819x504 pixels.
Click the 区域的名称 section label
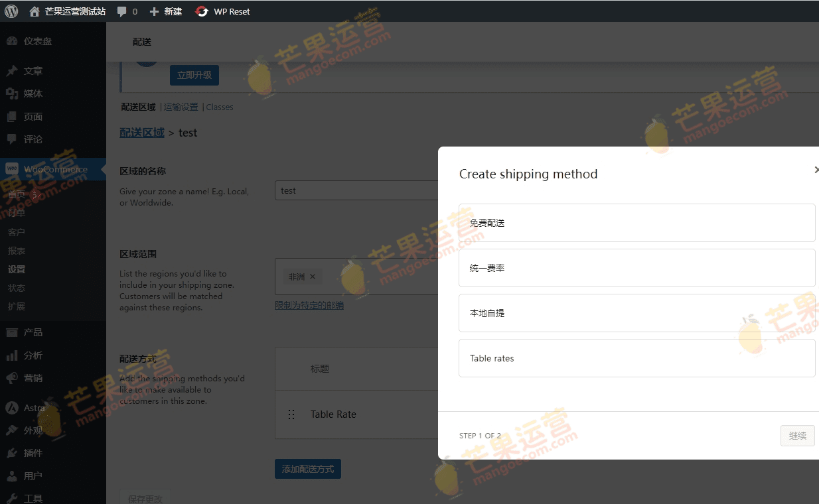pyautogui.click(x=143, y=171)
